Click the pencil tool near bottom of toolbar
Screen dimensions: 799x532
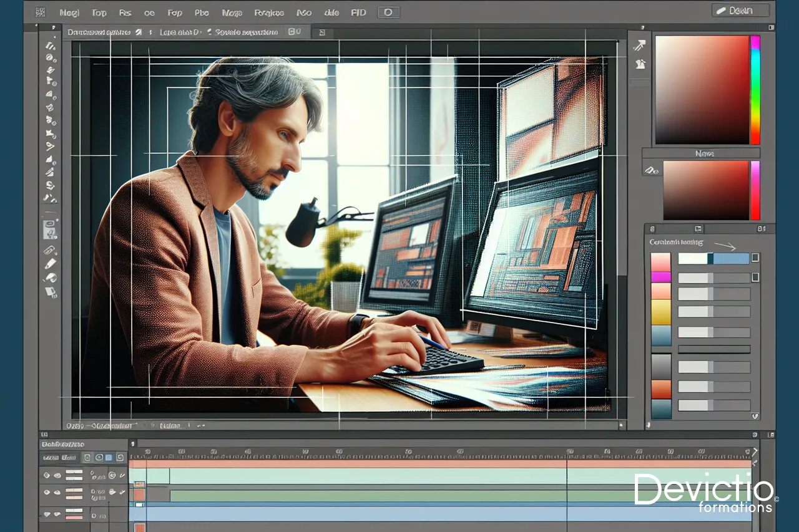point(50,264)
